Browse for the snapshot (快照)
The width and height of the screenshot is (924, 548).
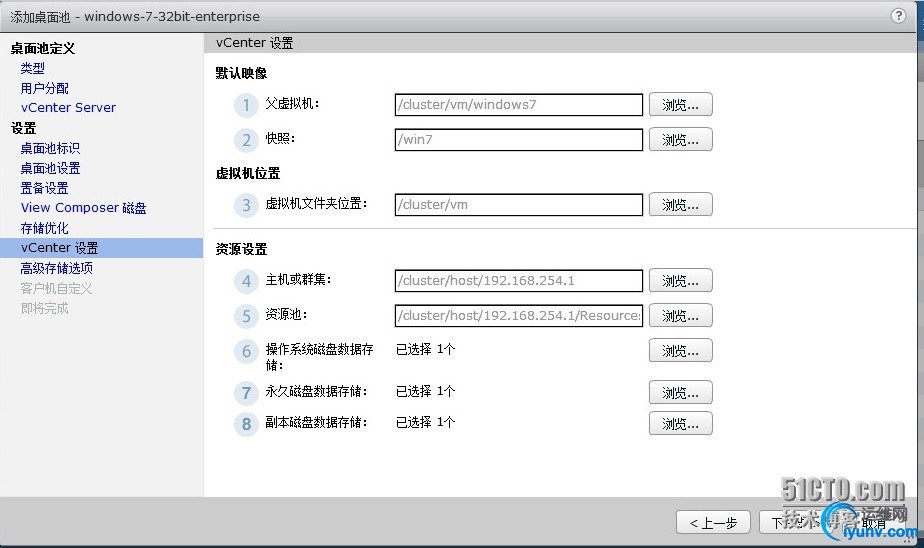pos(681,140)
